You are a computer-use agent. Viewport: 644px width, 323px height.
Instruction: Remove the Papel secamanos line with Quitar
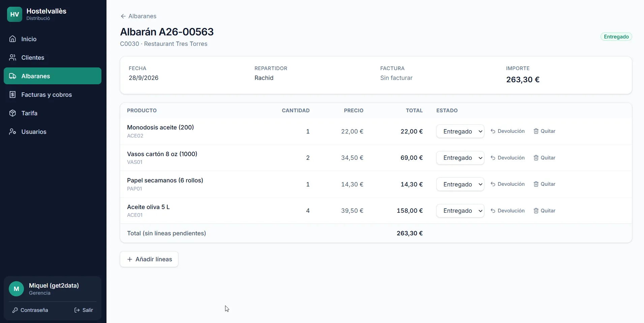click(x=544, y=184)
